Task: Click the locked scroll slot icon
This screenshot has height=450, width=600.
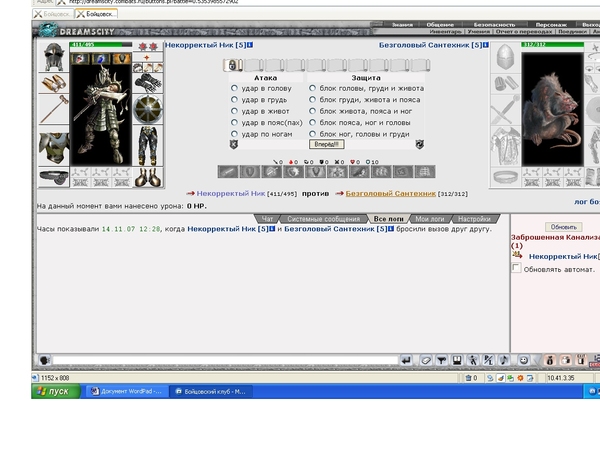Action: click(233, 65)
